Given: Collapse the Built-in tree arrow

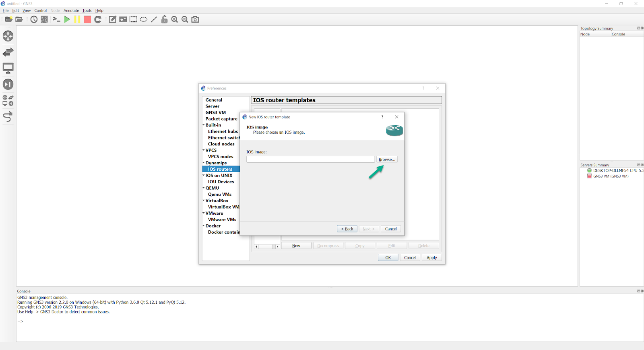Looking at the screenshot, I should (x=204, y=125).
